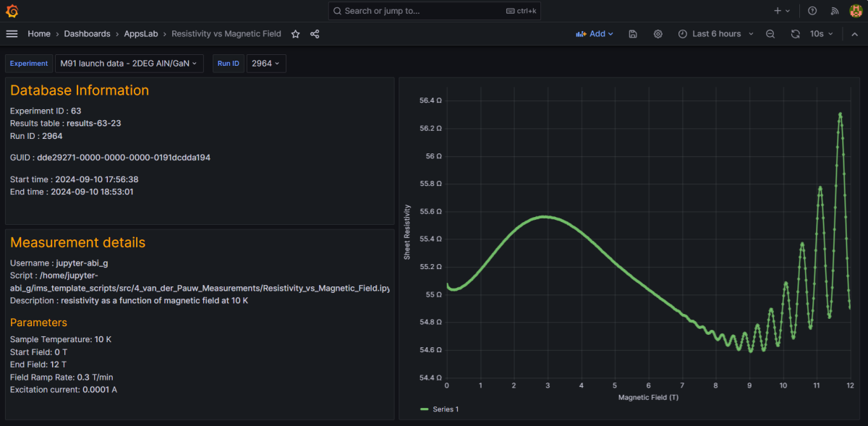
Task: Share the Resistivity vs Magnetic Field dashboard
Action: (x=314, y=33)
